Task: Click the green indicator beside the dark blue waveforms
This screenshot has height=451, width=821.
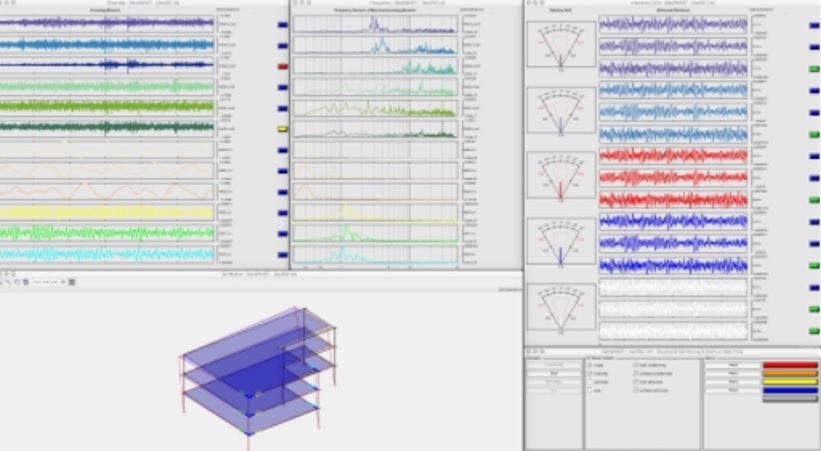Action: point(813,265)
